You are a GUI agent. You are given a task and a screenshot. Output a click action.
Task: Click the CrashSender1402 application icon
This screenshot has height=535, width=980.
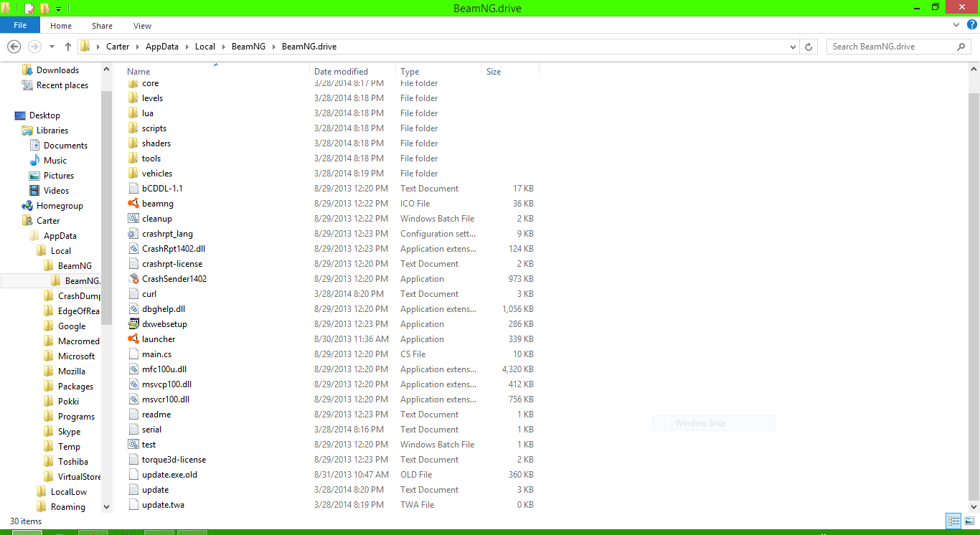133,279
